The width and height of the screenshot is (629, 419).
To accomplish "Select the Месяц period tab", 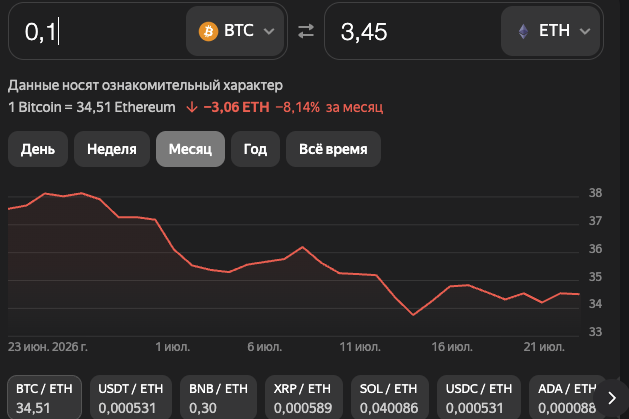I will tap(190, 149).
